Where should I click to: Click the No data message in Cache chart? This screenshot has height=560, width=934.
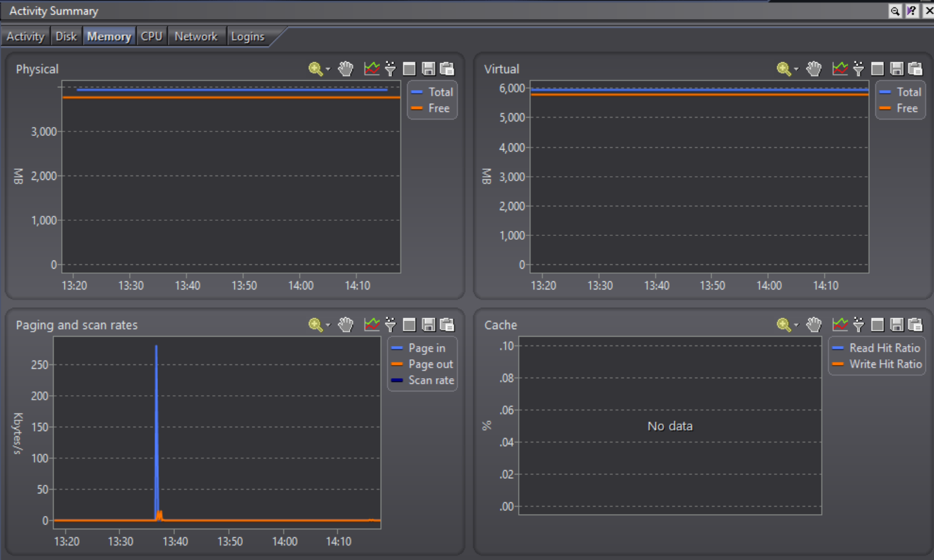coord(670,426)
